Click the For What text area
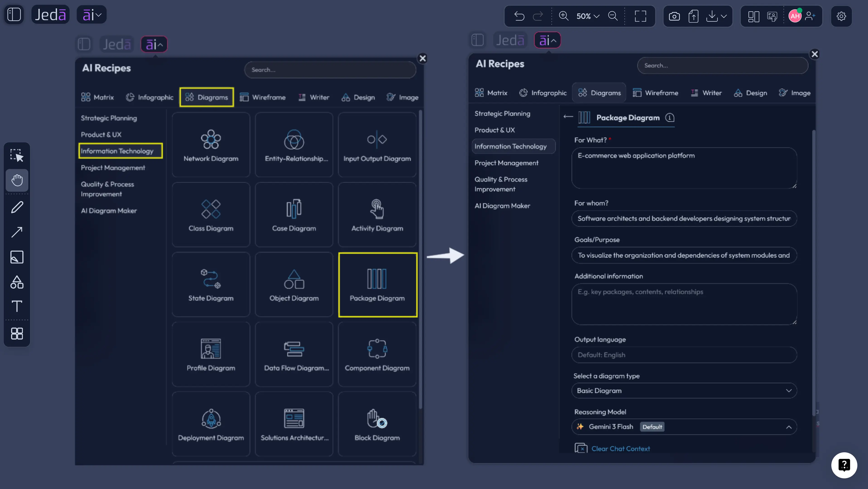Screen dimensions: 868x489 684,168
